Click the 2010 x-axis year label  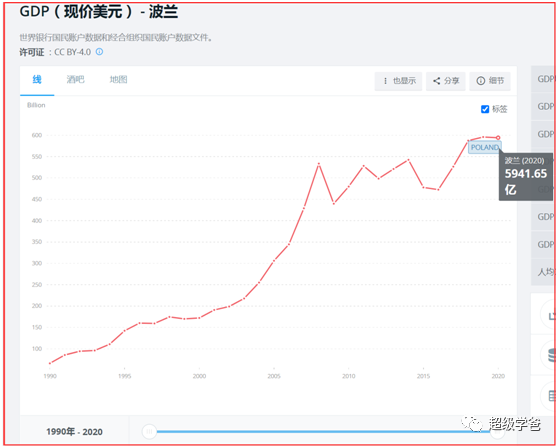tap(349, 376)
